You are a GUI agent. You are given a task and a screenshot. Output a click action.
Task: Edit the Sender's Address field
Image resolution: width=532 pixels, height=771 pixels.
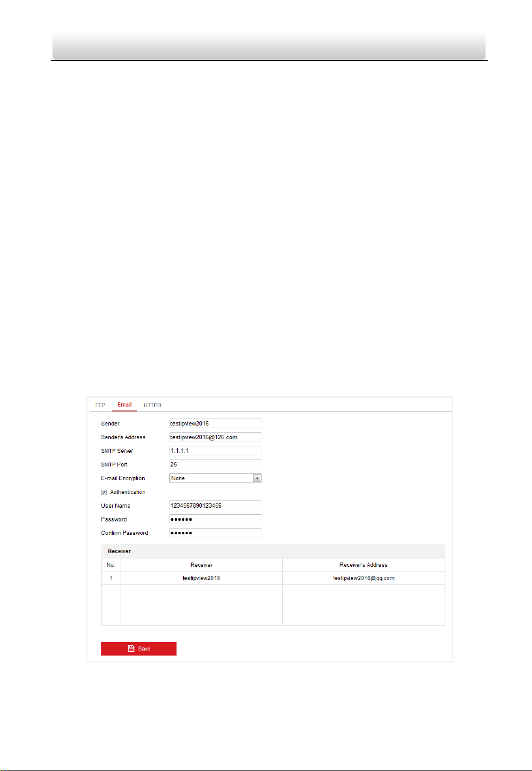click(215, 437)
